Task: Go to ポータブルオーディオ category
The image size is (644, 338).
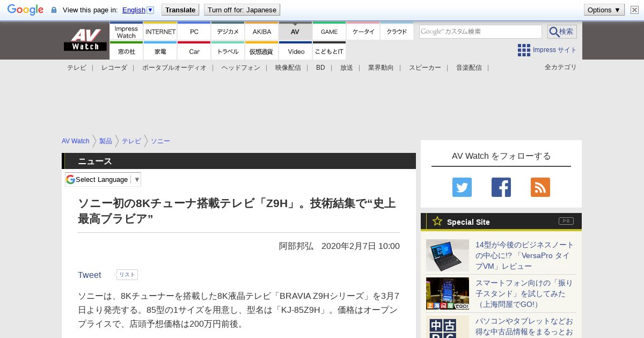Action: click(174, 68)
